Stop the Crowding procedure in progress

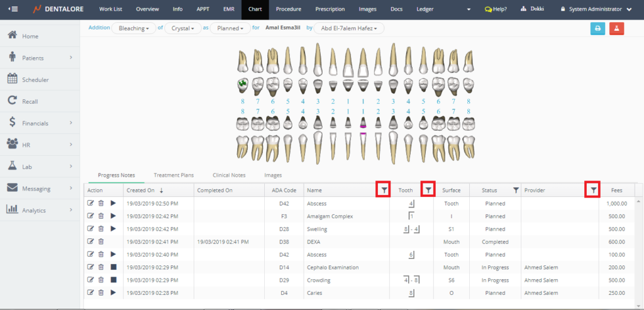pyautogui.click(x=113, y=280)
